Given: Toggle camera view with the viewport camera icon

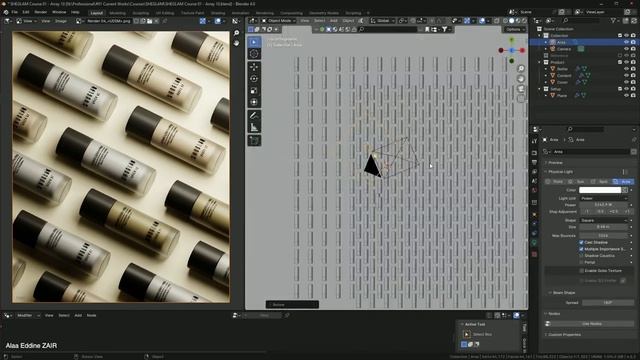Looking at the screenshot, I should [x=521, y=89].
